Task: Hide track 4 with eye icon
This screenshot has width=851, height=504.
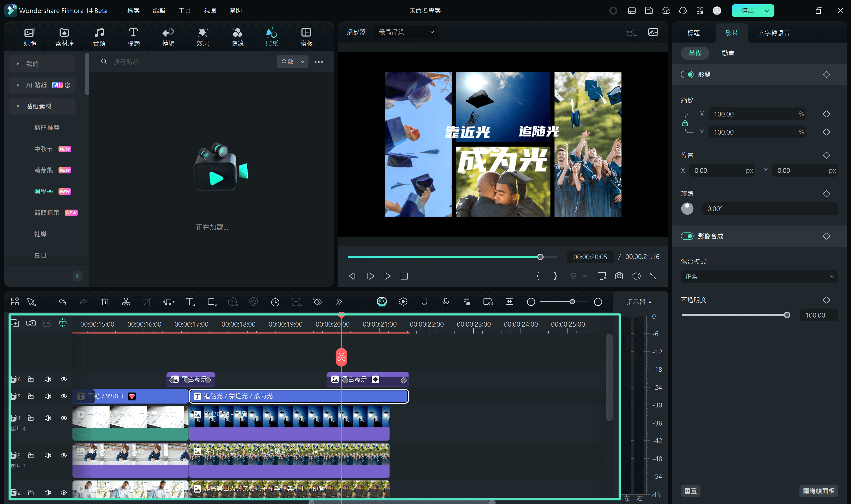Action: [x=64, y=418]
